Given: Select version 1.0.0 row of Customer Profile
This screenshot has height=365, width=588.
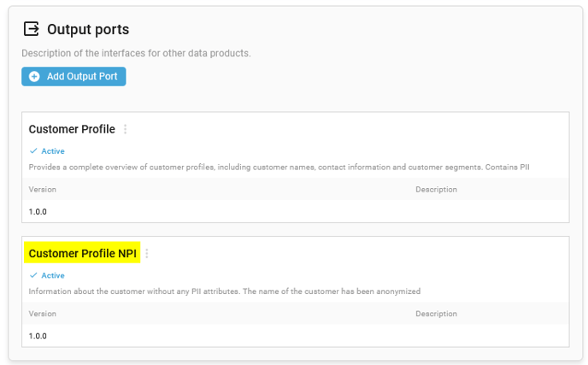Looking at the screenshot, I should tap(296, 212).
